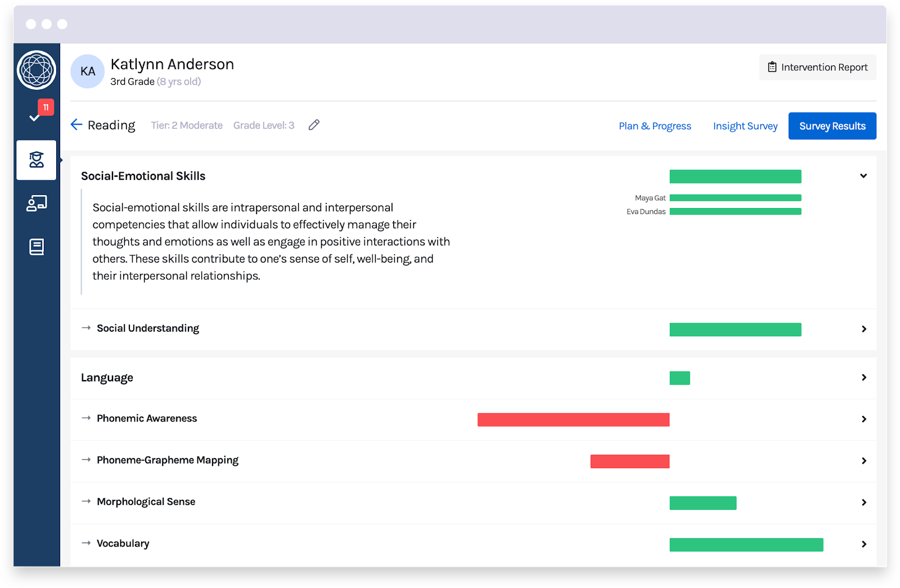Image resolution: width=900 pixels, height=588 pixels.
Task: Expand the Phoneme-Grapheme Mapping row chevron
Action: coord(863,461)
